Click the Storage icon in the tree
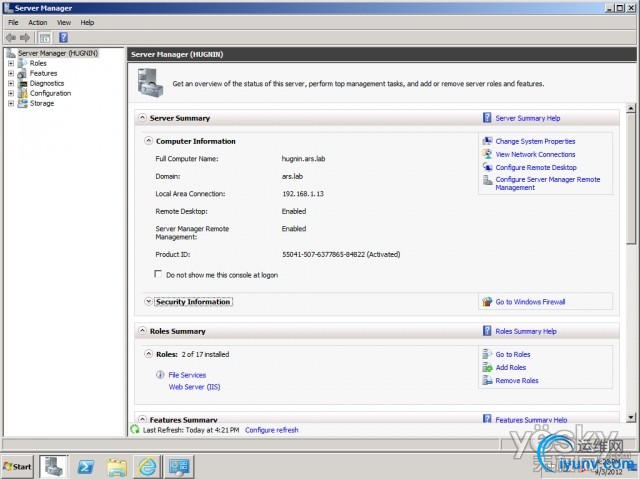This screenshot has height=480, width=640. pos(23,103)
